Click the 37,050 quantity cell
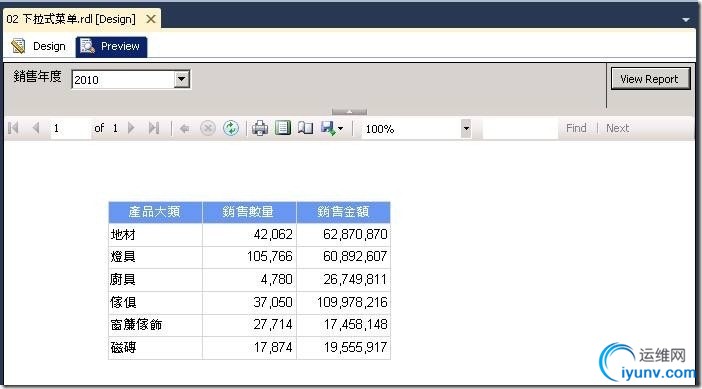 coord(249,302)
